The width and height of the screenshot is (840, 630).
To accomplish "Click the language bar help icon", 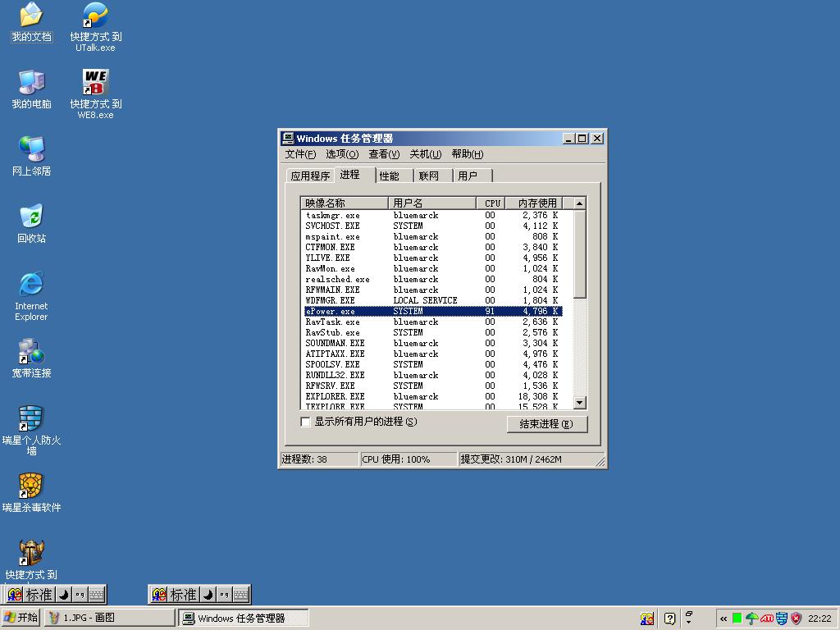I will (x=669, y=619).
